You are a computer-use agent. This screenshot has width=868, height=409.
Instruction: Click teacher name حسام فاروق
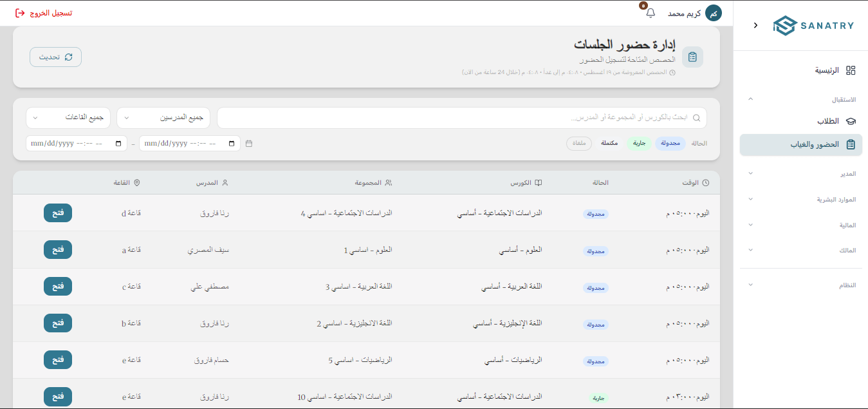click(x=212, y=360)
